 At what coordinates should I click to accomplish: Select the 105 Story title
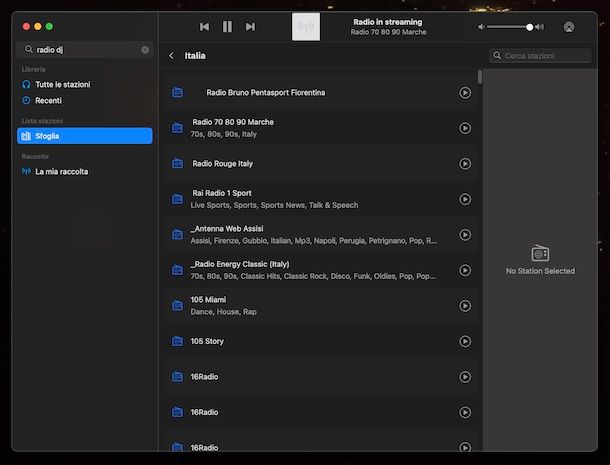point(207,341)
